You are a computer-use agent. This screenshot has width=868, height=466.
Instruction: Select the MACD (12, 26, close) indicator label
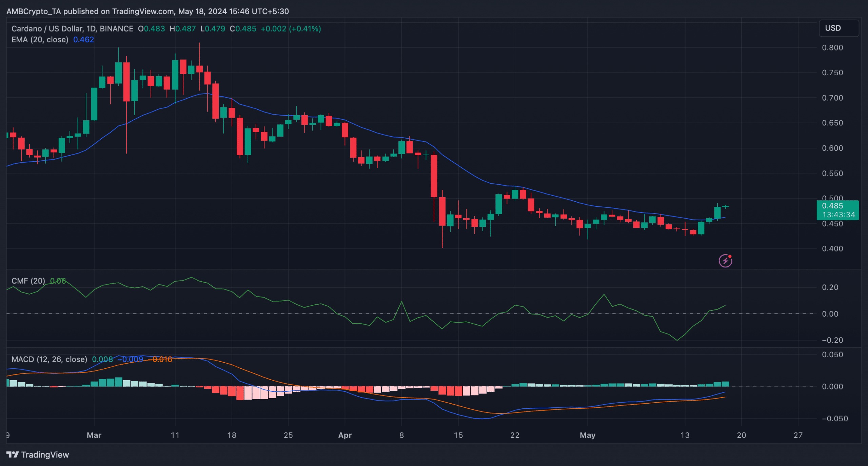point(49,359)
